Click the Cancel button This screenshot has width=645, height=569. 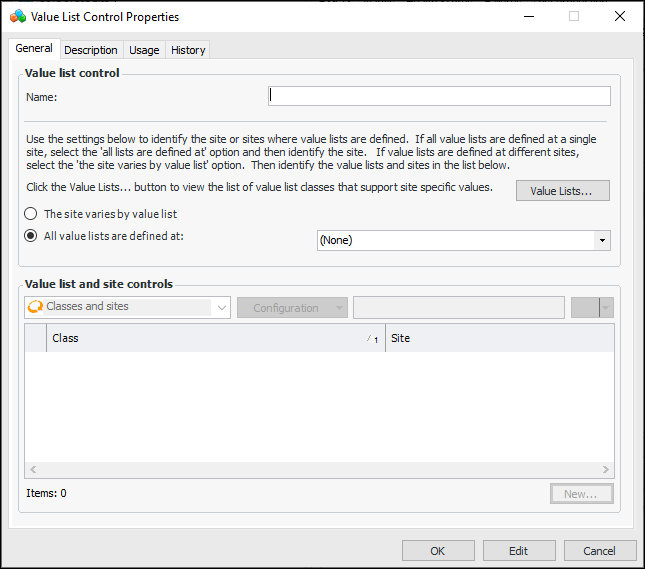click(600, 551)
